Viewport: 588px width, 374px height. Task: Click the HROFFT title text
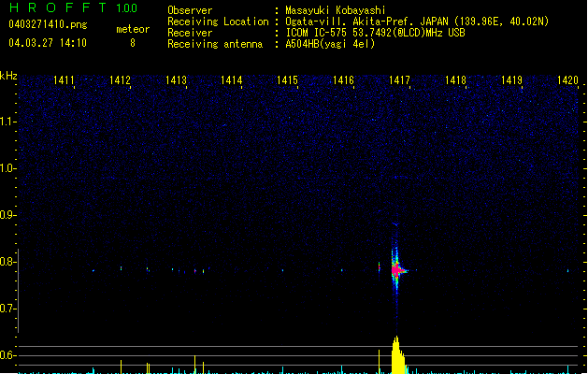56,8
